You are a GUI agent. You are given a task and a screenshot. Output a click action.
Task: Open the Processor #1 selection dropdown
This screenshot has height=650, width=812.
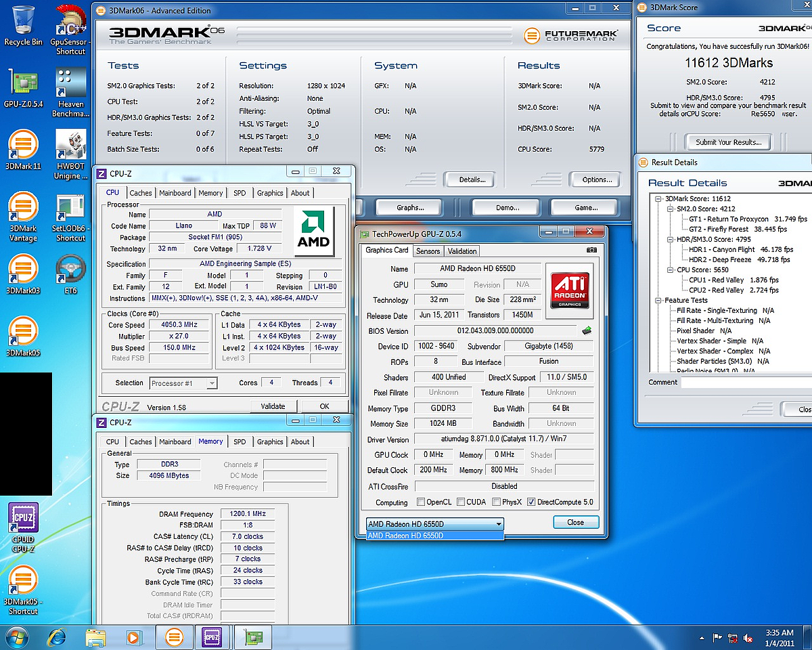(183, 383)
